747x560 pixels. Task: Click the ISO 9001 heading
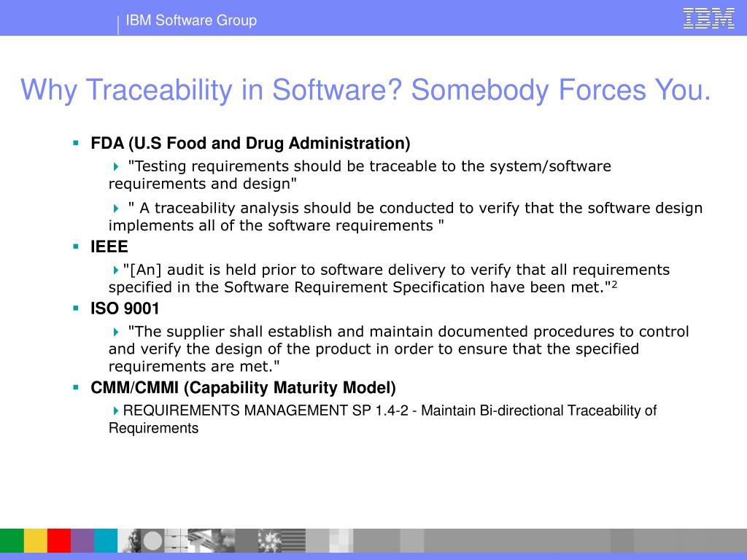(x=125, y=308)
